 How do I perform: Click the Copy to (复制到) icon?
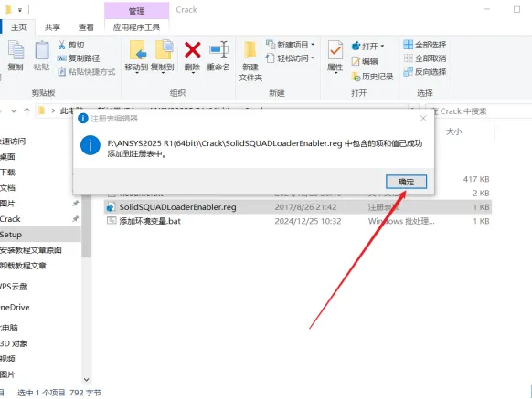(x=164, y=50)
